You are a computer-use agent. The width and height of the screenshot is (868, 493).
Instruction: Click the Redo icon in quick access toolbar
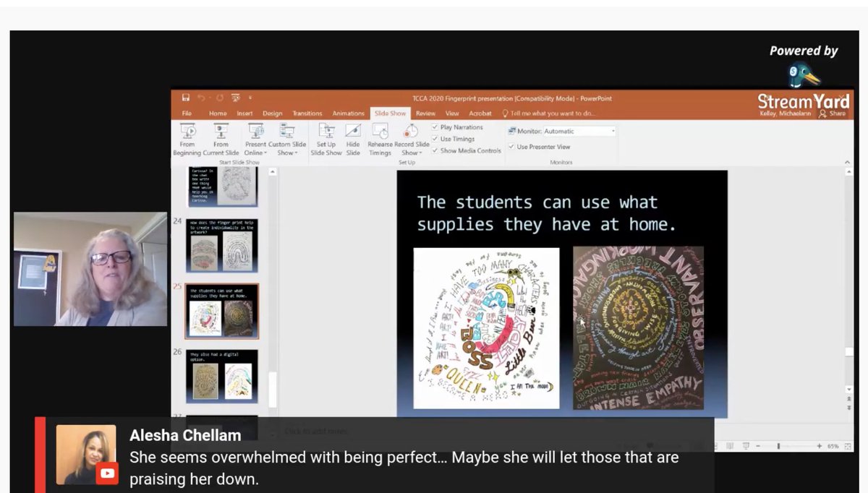220,98
